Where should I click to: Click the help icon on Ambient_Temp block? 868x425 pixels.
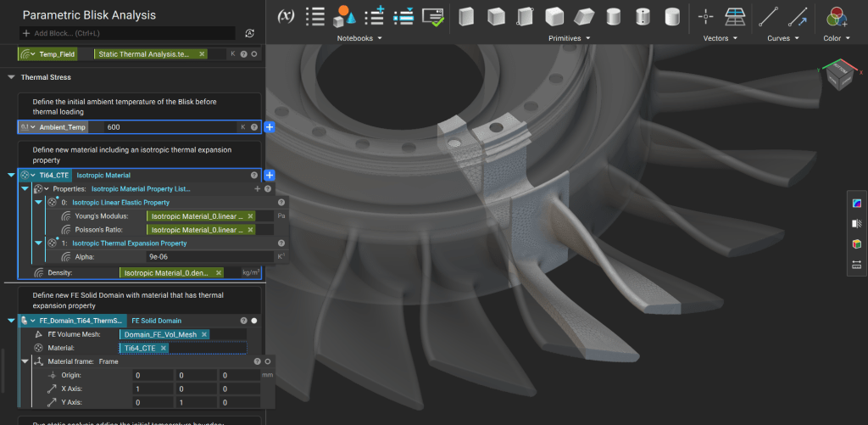pyautogui.click(x=255, y=127)
